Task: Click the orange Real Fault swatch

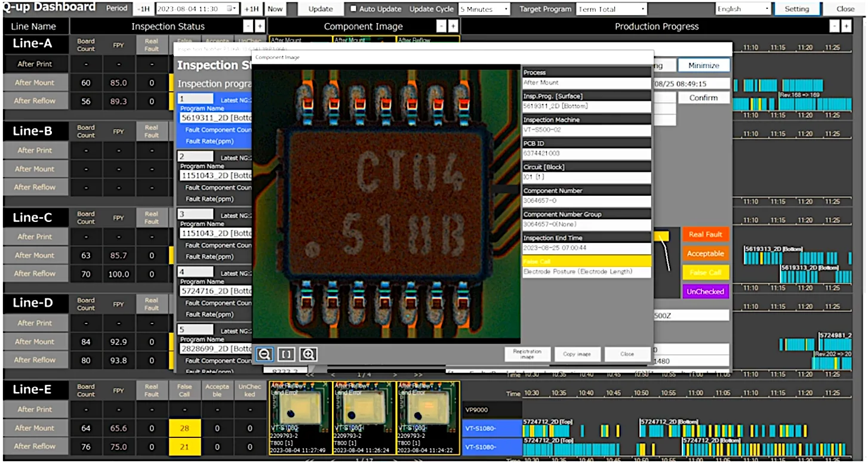Action: pyautogui.click(x=705, y=234)
